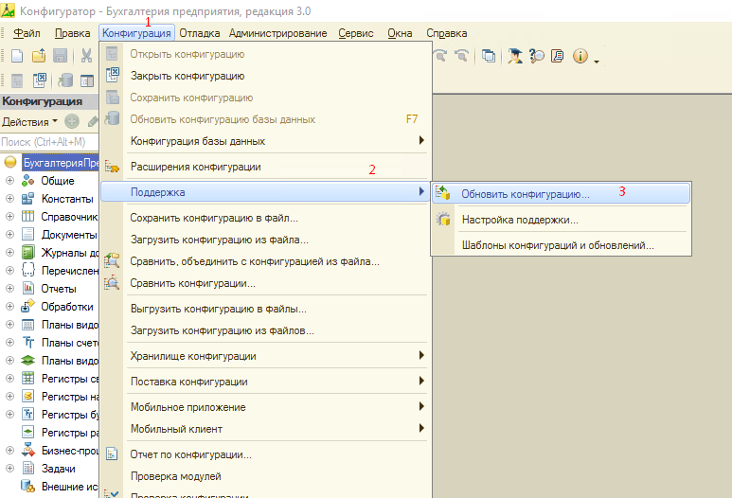The width and height of the screenshot is (733, 499).
Task: Expand the Обработки tree node
Action: pos(9,306)
